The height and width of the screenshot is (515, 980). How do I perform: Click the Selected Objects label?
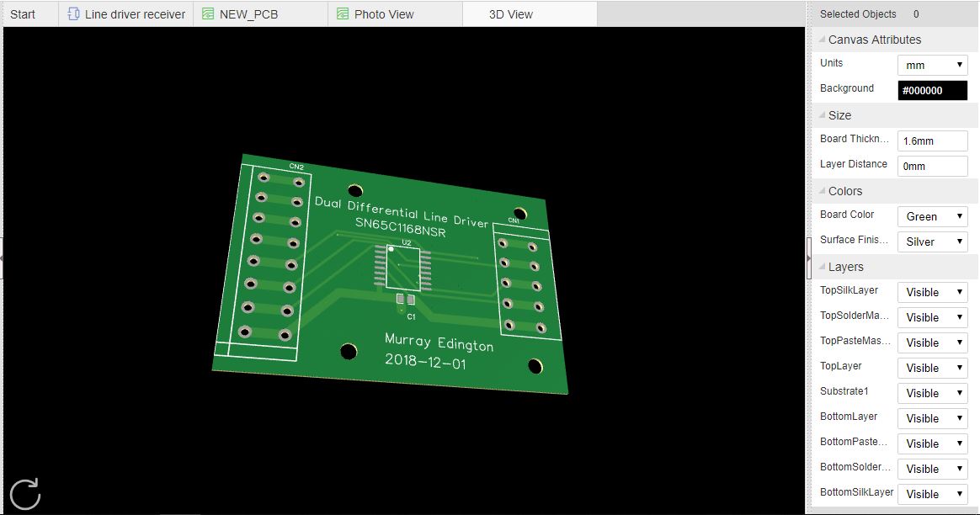pos(857,13)
